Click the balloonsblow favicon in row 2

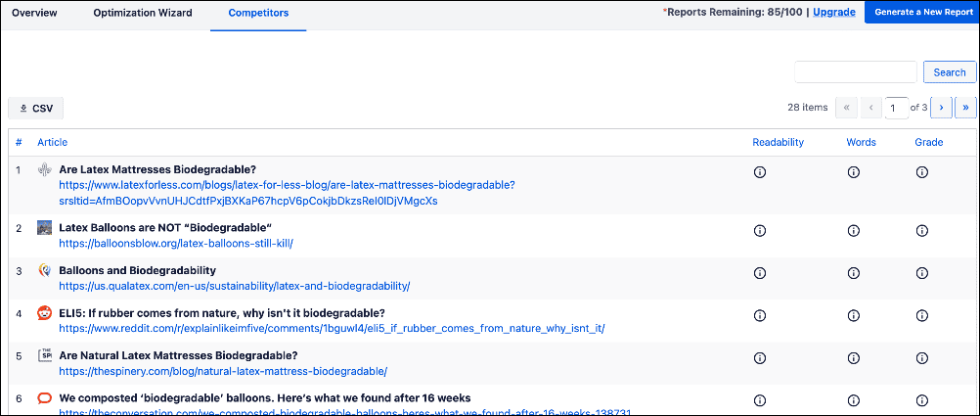click(x=44, y=228)
